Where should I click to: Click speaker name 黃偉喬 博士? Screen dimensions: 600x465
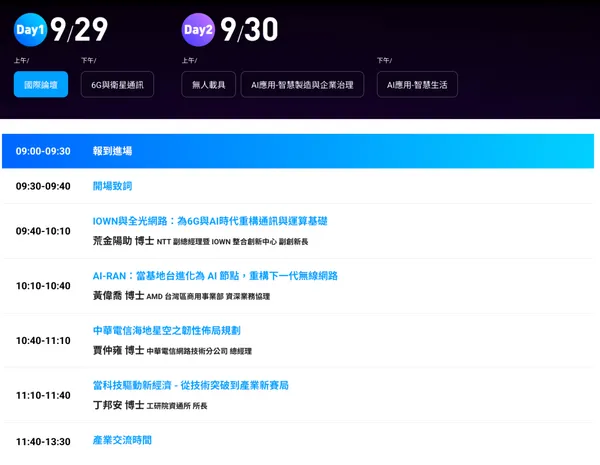[x=118, y=295]
